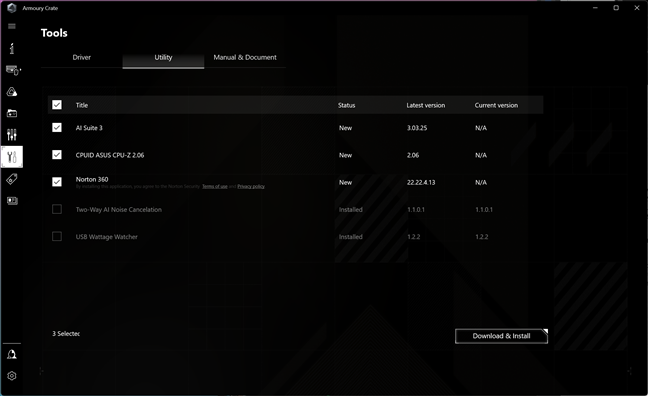Uncheck the Norton 360 checkbox
Viewport: 648px width, 396px height.
tap(57, 182)
